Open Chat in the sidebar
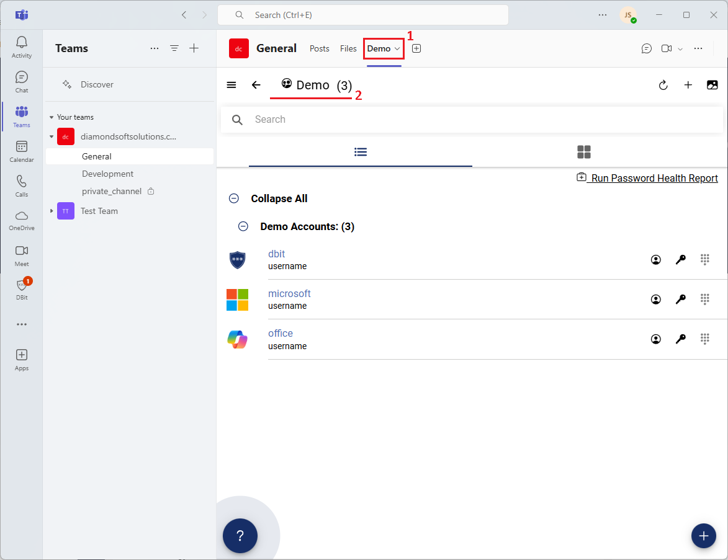 click(x=21, y=82)
